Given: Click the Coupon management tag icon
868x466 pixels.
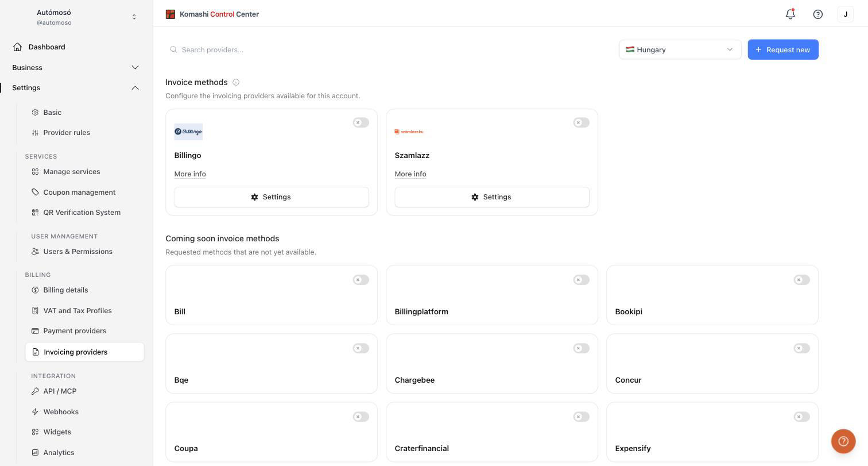Looking at the screenshot, I should (x=35, y=192).
